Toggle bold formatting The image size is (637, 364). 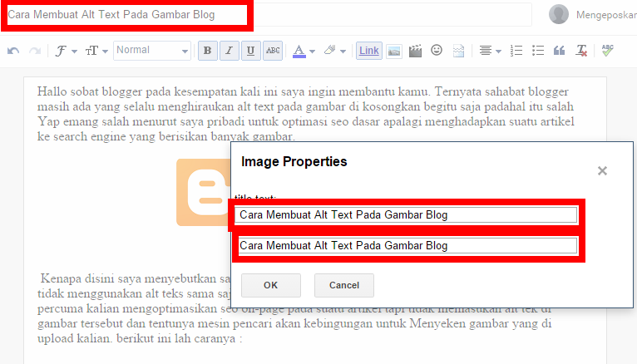click(x=208, y=51)
